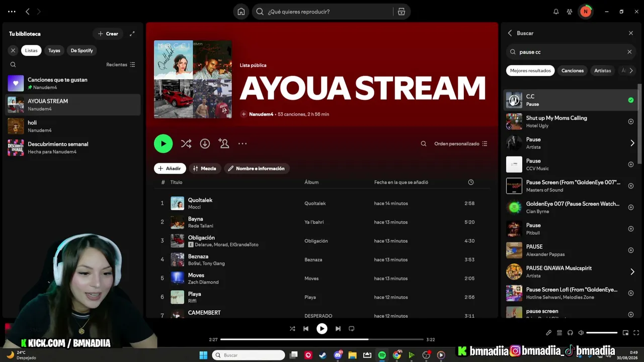Open the headphones device connect icon
The height and width of the screenshot is (362, 644).
click(x=570, y=333)
